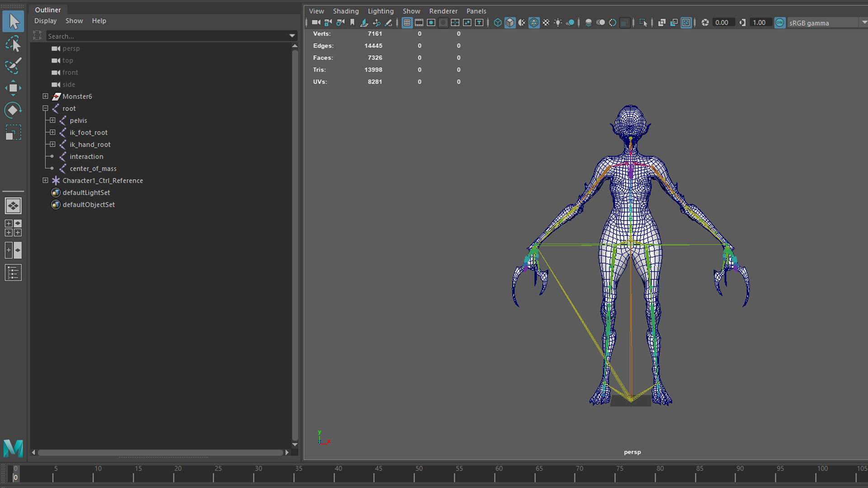The image size is (868, 488).
Task: Activate the Paint Selection tool
Action: [13, 66]
